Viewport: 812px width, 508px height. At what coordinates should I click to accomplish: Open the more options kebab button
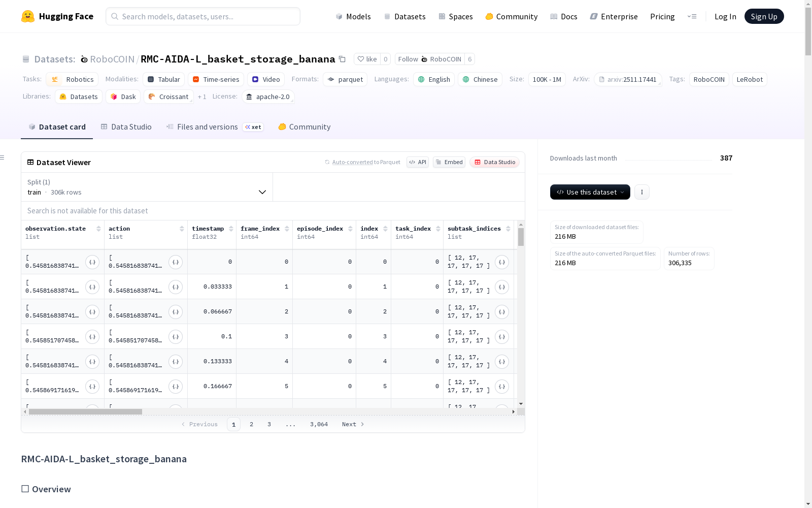[x=642, y=192]
